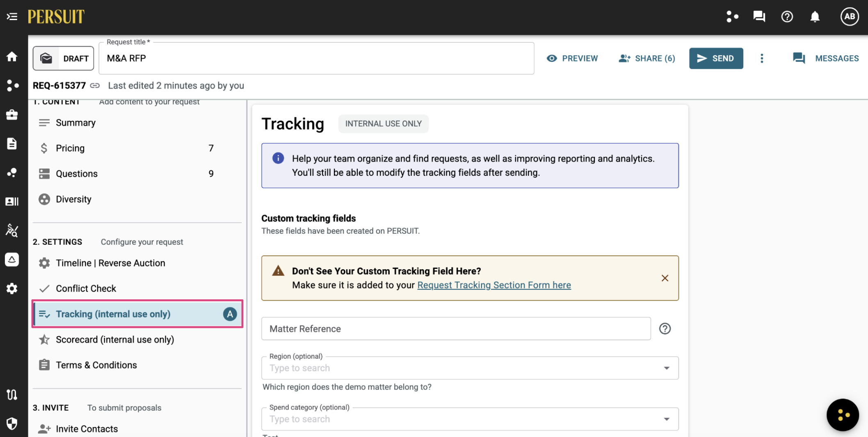Open the document icon in the sidebar
The image size is (868, 437).
12,143
